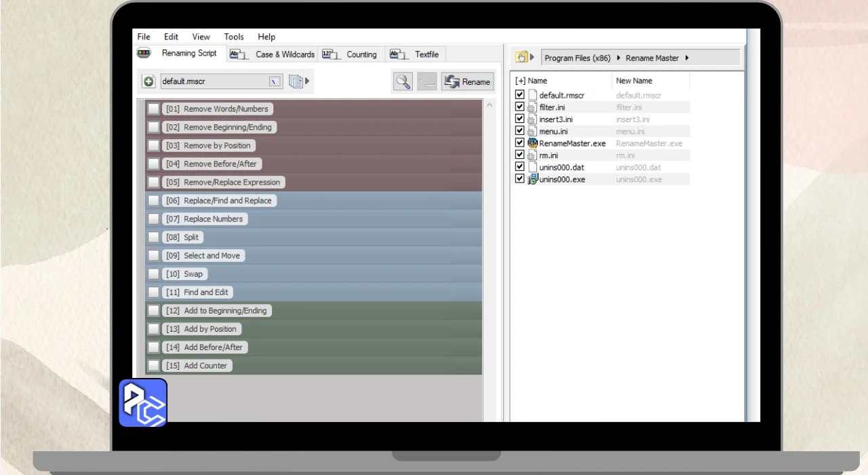Click the filter.ini file icon
This screenshot has width=868, height=475.
click(532, 107)
